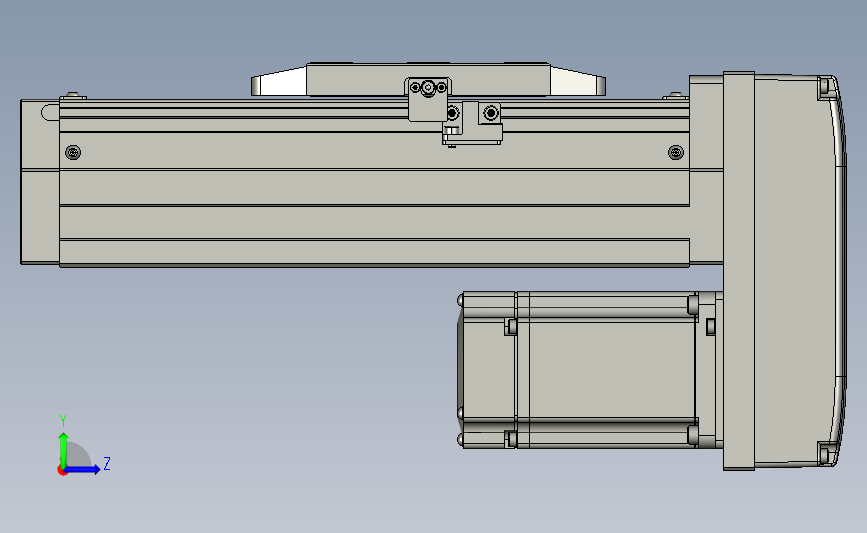Select the motor mounting flange plate
The width and height of the screenshot is (867, 533).
point(739,271)
